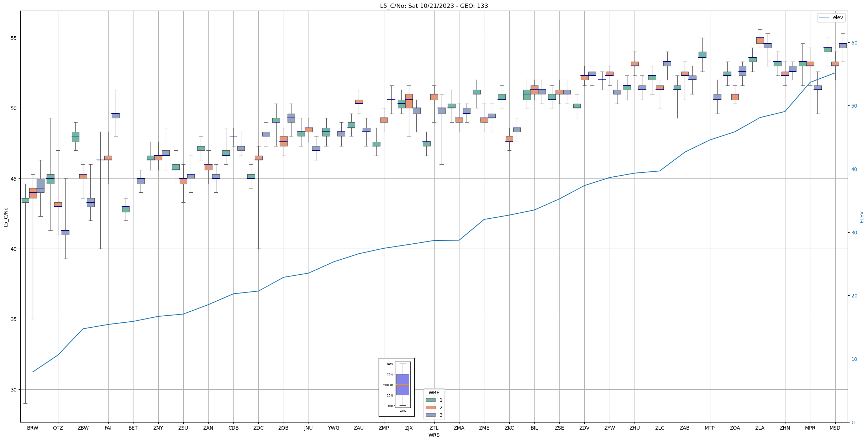Click the L5_C/No y-axis title
Screen dimensions: 868x441
[x=6, y=217]
